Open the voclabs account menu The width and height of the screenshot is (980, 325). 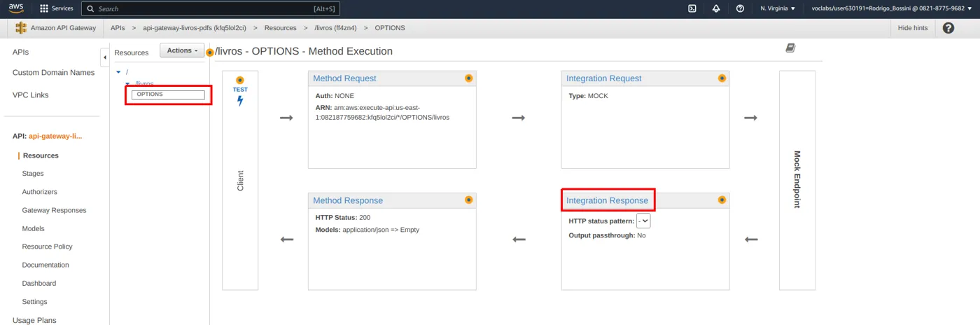[890, 8]
